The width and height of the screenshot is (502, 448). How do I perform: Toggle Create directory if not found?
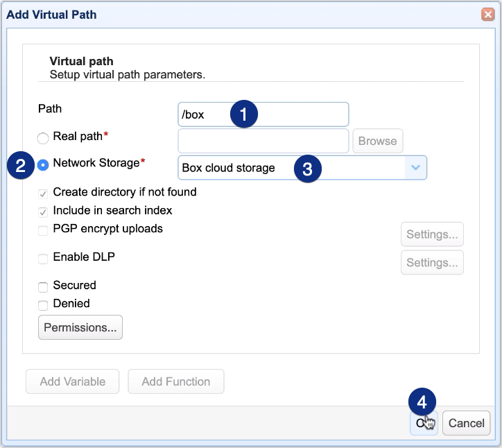click(43, 193)
